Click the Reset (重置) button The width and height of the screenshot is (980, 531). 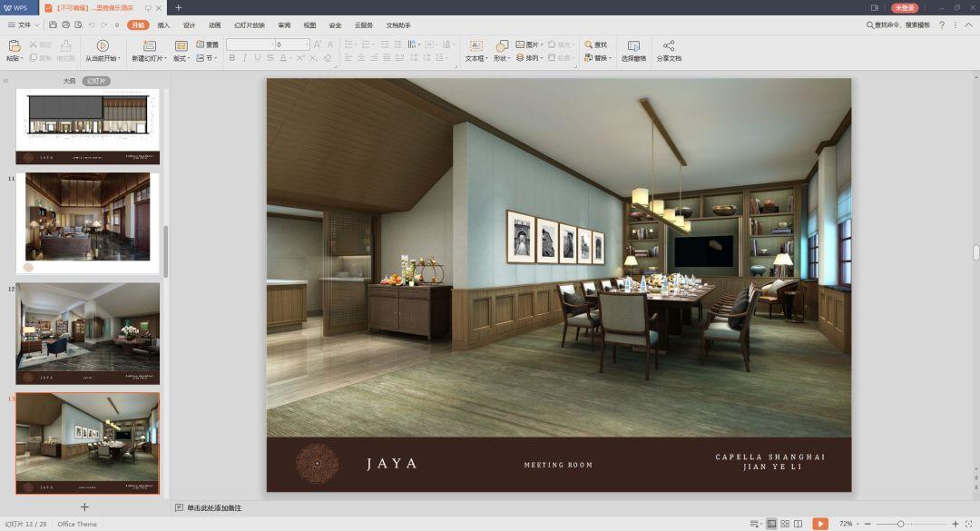208,44
